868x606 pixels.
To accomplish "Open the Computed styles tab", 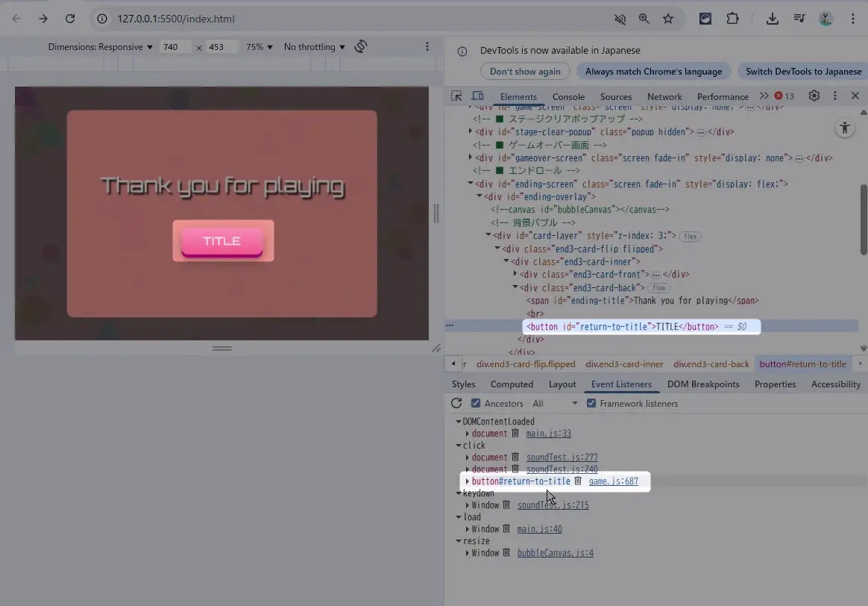I will [512, 384].
